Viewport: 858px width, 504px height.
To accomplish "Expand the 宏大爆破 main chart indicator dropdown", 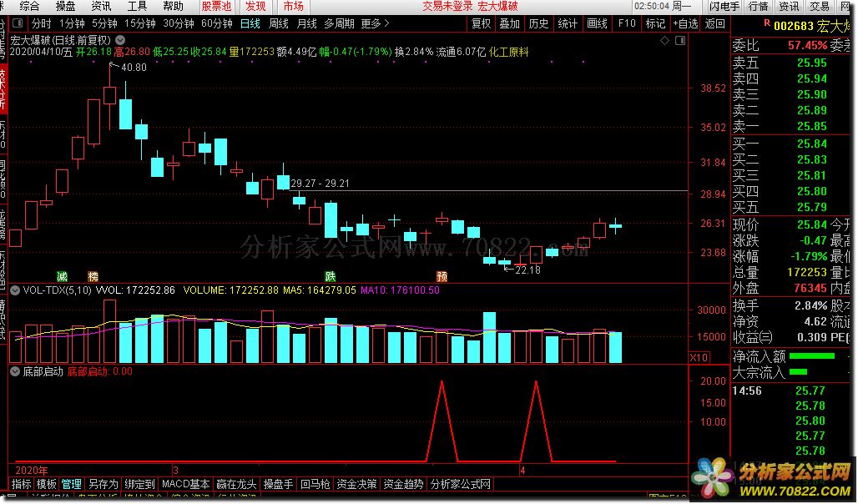I will 120,40.
